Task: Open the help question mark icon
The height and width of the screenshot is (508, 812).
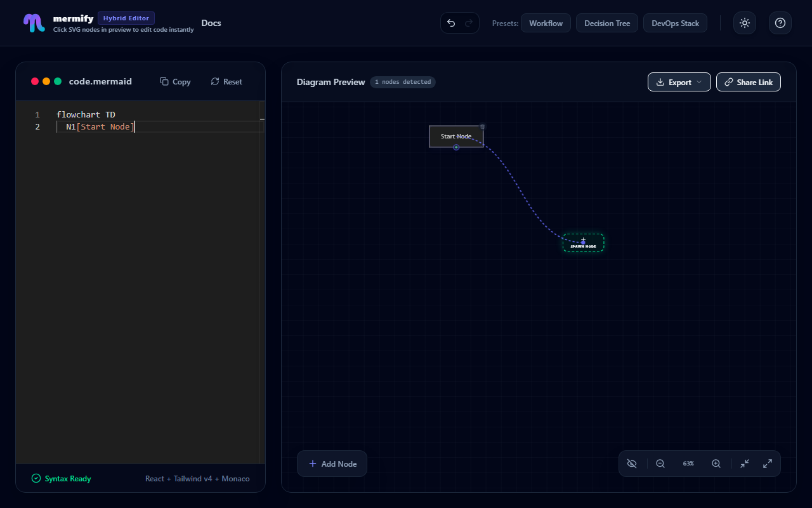Action: click(x=780, y=23)
